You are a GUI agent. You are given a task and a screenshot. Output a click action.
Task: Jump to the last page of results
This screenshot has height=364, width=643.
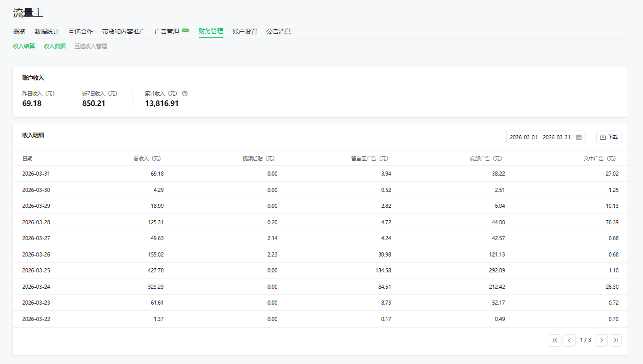615,340
